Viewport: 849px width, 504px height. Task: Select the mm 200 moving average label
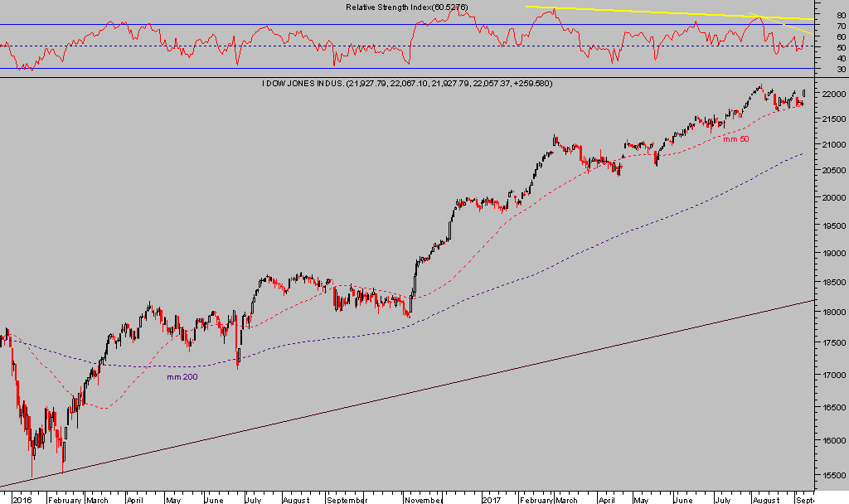point(182,376)
